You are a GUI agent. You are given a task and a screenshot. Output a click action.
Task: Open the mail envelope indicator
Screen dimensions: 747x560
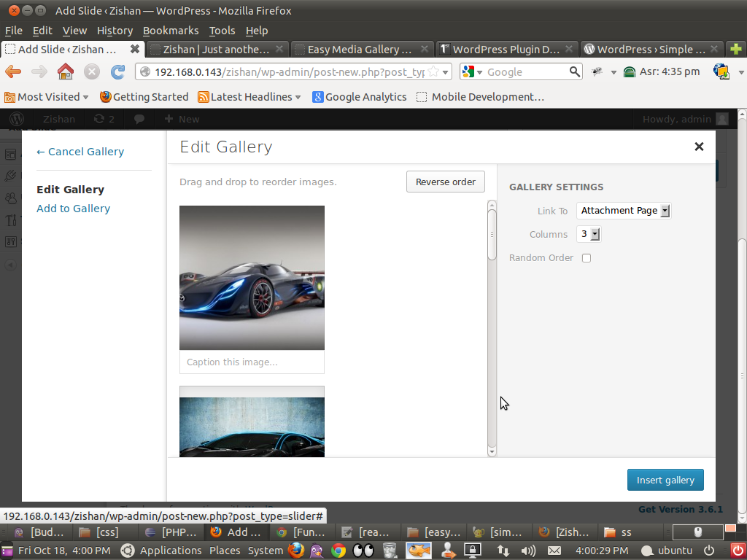554,551
